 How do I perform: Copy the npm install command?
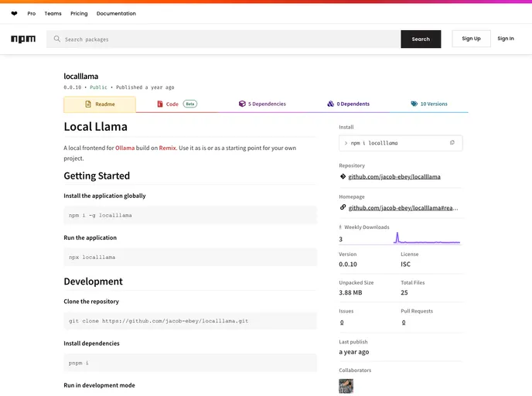click(452, 143)
